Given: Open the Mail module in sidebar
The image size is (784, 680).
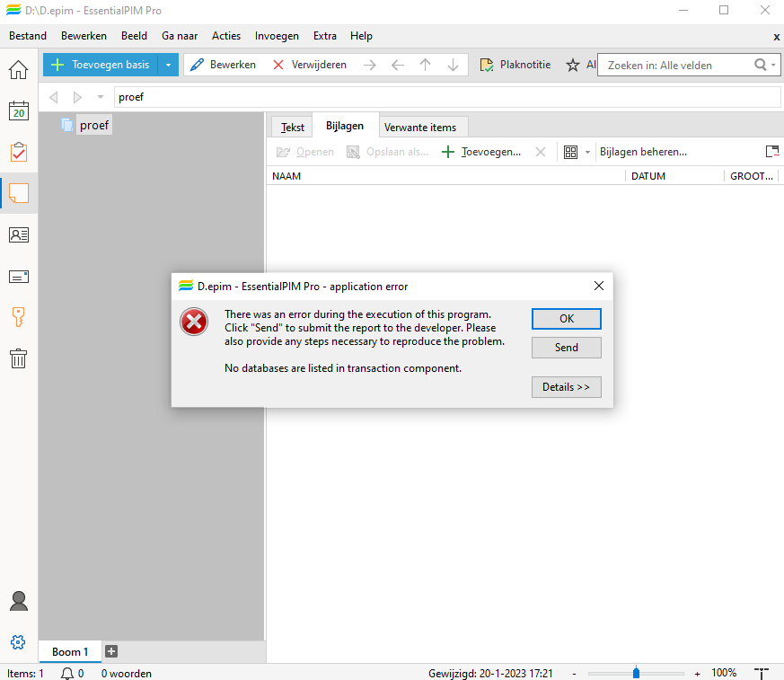Looking at the screenshot, I should [x=19, y=277].
